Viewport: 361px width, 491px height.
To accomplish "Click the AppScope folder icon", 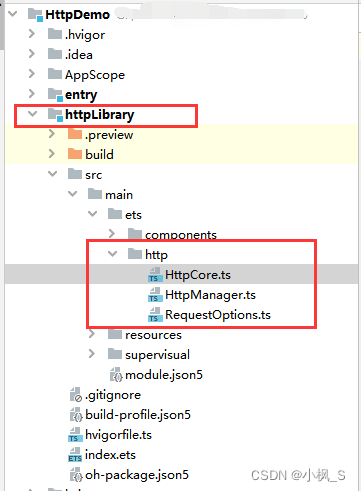I will tap(55, 74).
